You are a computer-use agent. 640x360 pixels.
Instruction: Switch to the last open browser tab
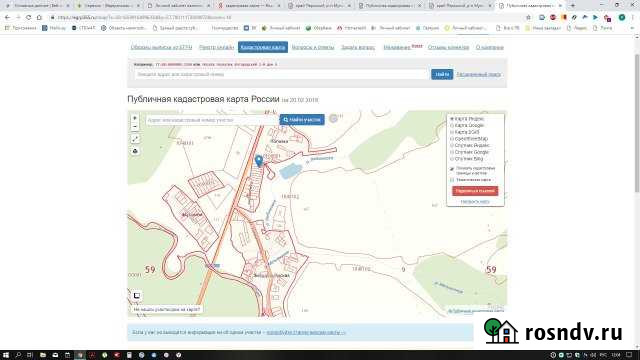529,6
